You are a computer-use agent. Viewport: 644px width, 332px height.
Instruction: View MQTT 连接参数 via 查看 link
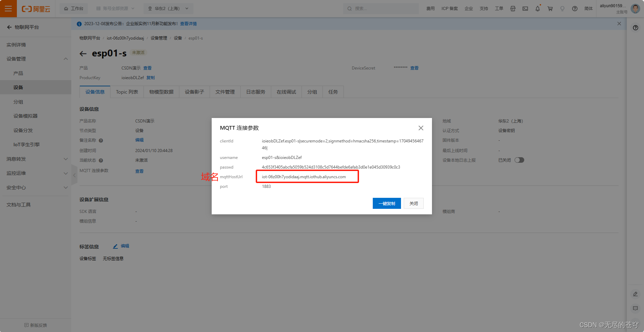tap(139, 171)
